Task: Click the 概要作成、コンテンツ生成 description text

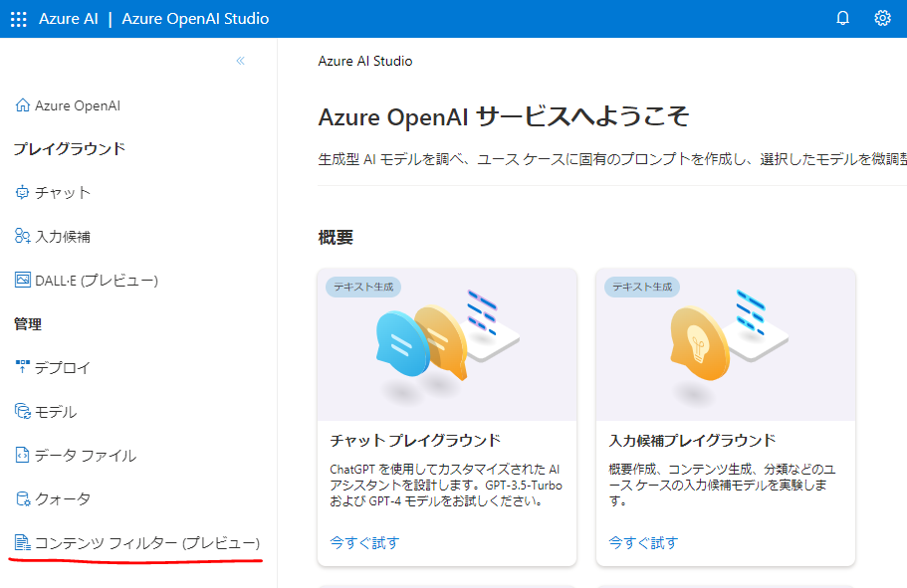Action: [723, 485]
